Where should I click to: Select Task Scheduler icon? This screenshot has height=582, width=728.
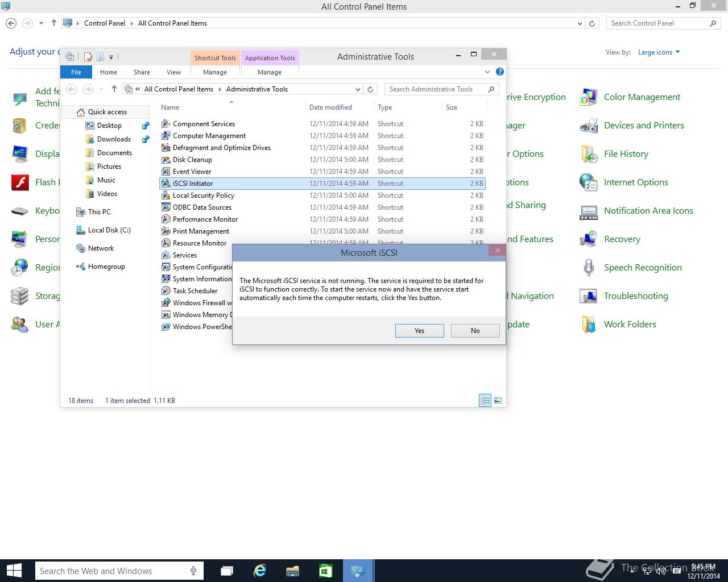click(166, 291)
